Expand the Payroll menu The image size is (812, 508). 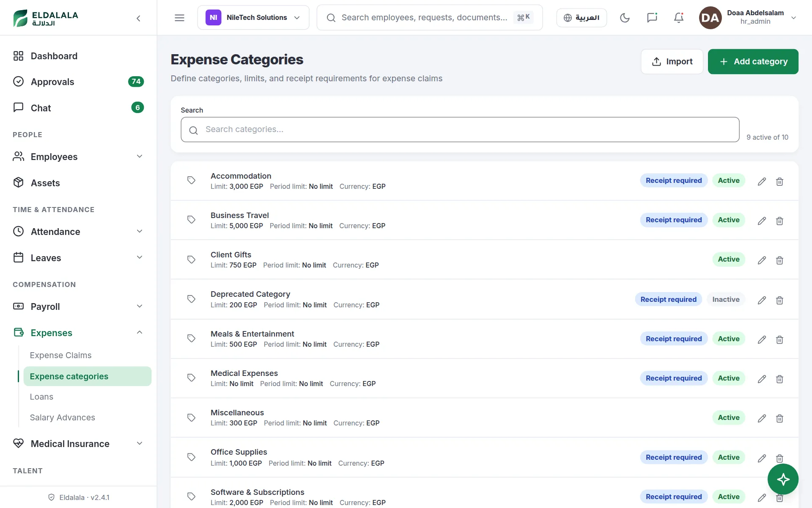78,306
